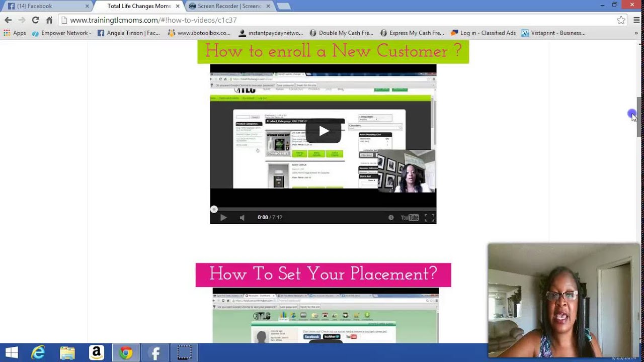Image resolution: width=644 pixels, height=362 pixels.
Task: Click the How To Set Your Placement video thumbnail
Action: 326,315
